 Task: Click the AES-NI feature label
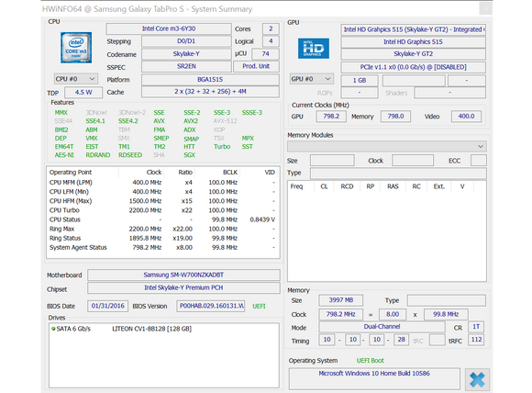[64, 155]
